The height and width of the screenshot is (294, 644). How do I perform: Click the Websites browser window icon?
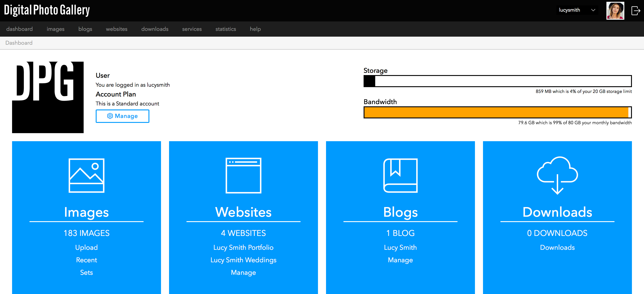243,175
